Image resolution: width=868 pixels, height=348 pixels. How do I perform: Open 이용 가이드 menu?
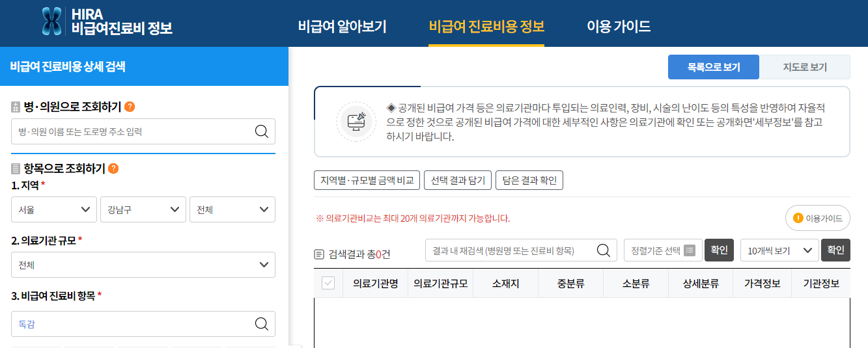(619, 27)
